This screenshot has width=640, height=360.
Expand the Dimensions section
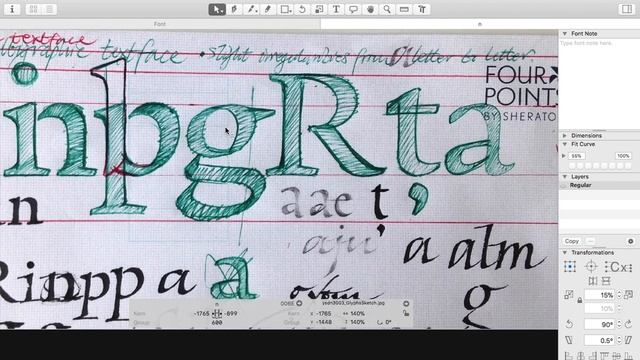(x=565, y=135)
